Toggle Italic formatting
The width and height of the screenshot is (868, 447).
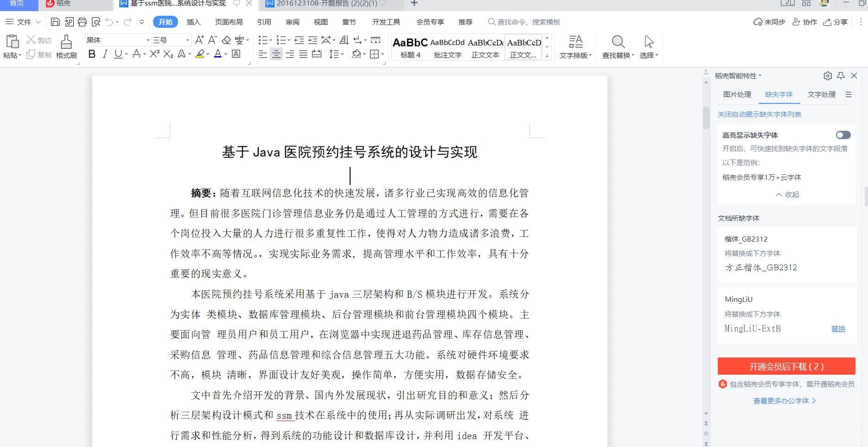click(x=105, y=54)
